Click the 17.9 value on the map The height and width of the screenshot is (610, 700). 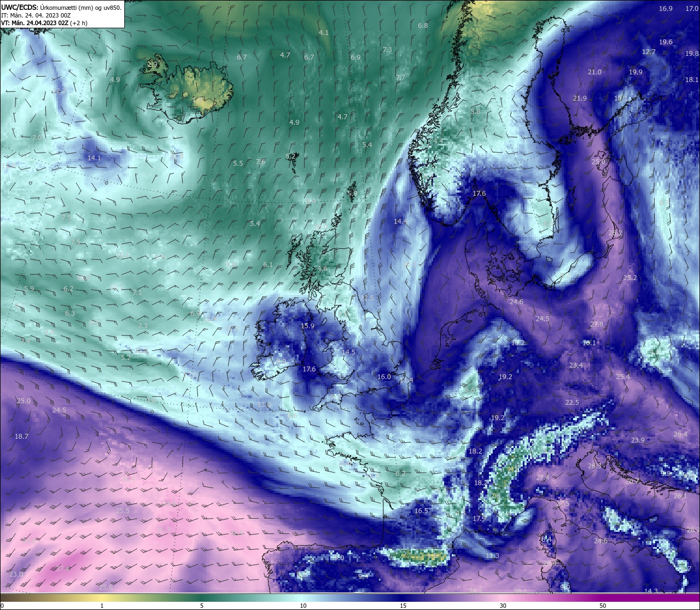[x=479, y=519]
